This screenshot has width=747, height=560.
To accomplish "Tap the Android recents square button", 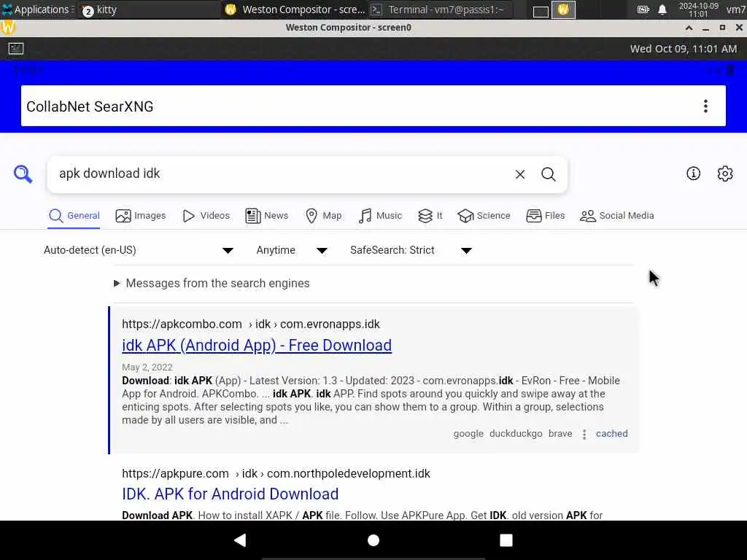I will (x=506, y=540).
